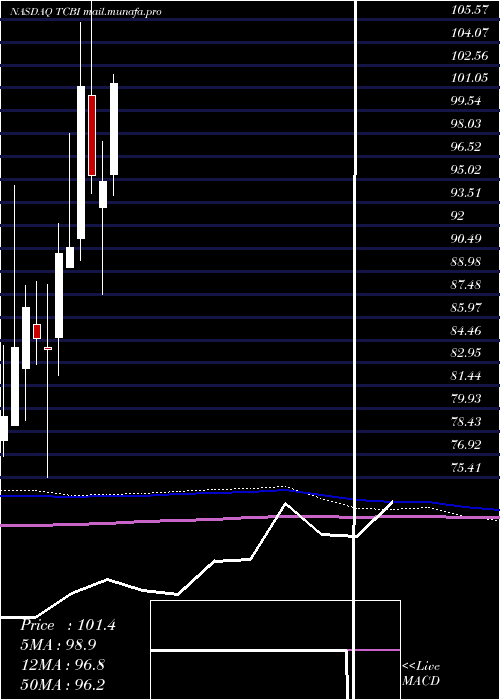This screenshot has width=500, height=700.
Task: Select the 93.51 price axis label
Action: pos(466,193)
